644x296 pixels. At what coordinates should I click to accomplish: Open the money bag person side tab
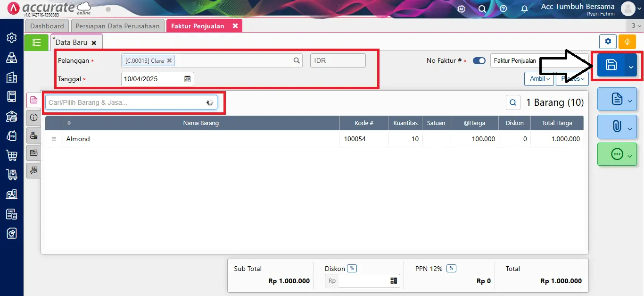point(33,135)
